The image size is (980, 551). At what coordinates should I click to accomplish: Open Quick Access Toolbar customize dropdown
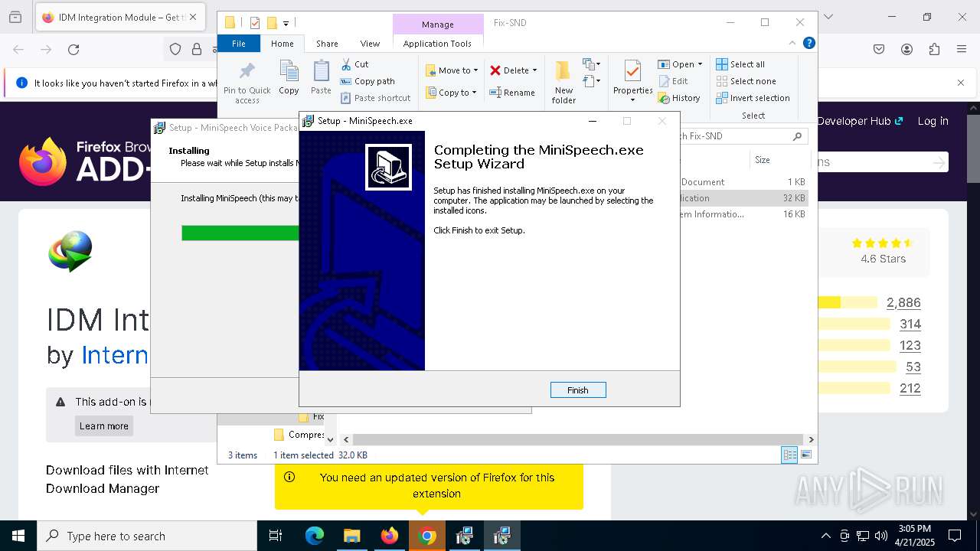tap(286, 24)
